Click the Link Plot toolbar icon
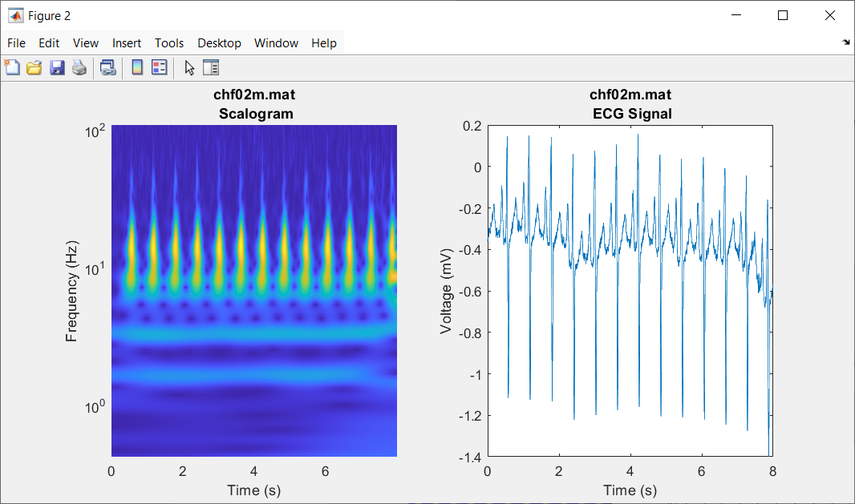855x504 pixels. pyautogui.click(x=108, y=67)
